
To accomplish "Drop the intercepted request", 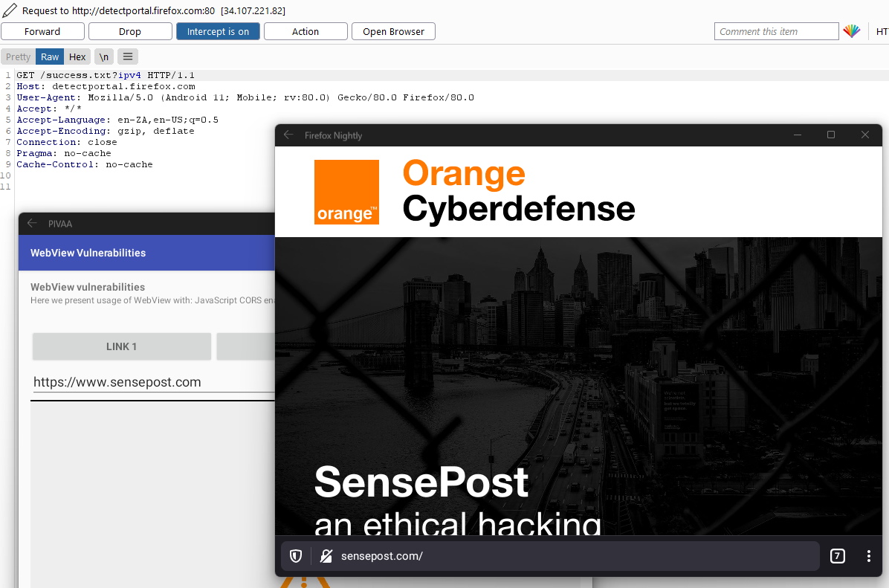I will [130, 31].
